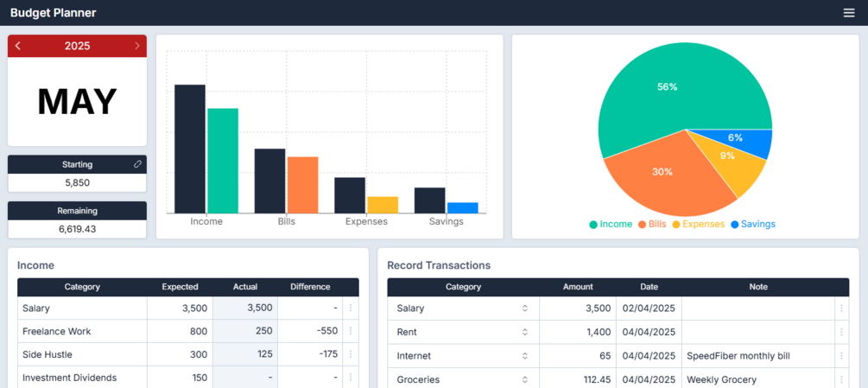The image size is (868, 388).
Task: Click the Note column header
Action: [x=758, y=287]
